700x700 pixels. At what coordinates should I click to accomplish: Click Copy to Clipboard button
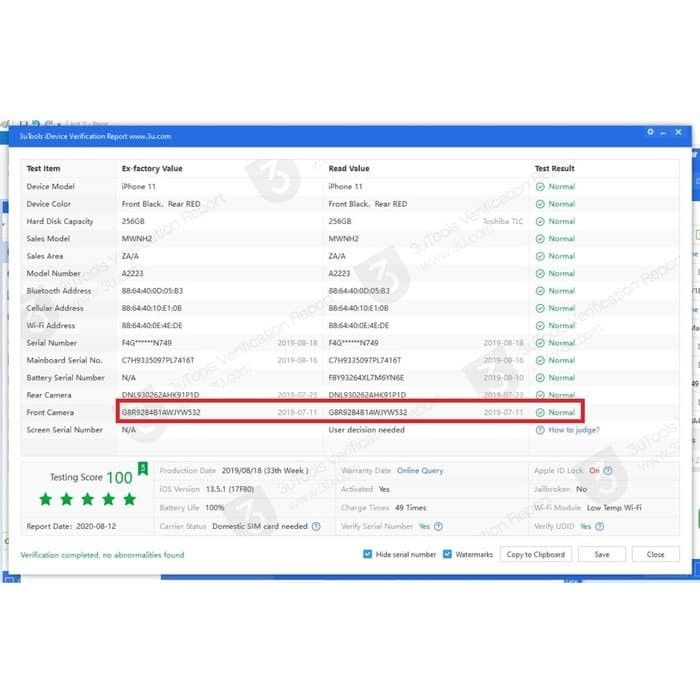(536, 554)
